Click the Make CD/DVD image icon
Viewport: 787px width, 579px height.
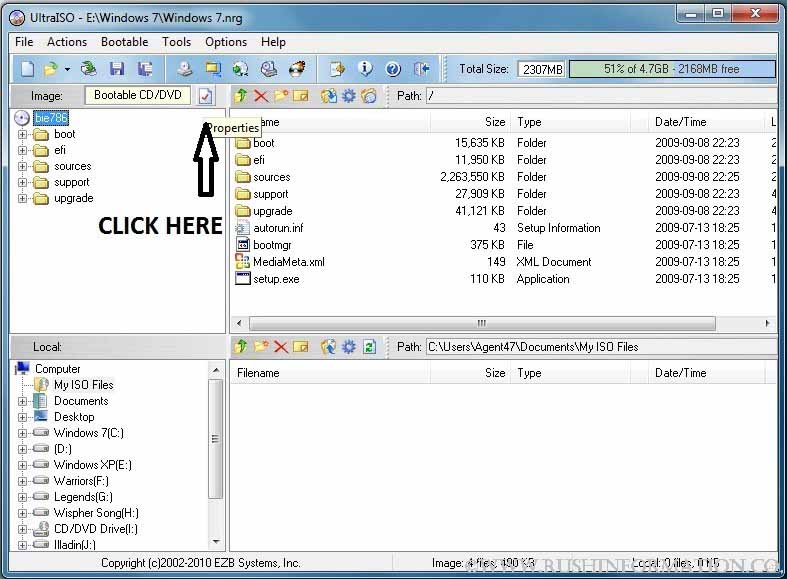tap(185, 69)
